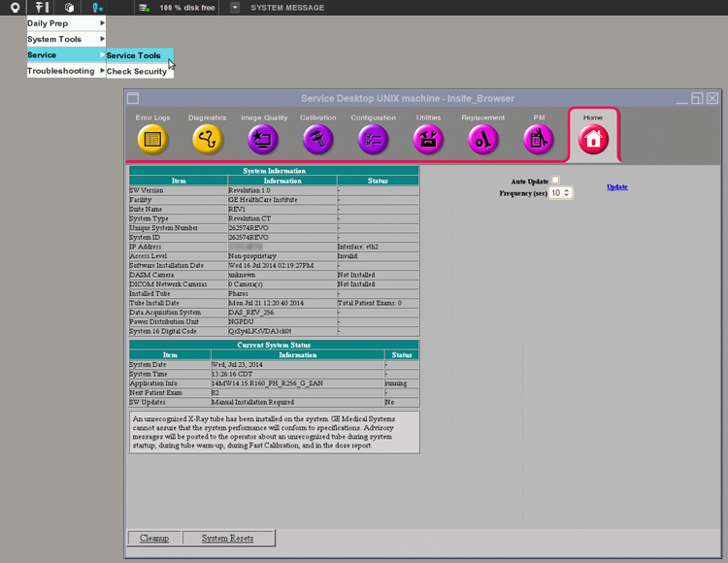Open the Error Logs icon
Image resolution: width=728 pixels, height=563 pixels.
point(152,140)
